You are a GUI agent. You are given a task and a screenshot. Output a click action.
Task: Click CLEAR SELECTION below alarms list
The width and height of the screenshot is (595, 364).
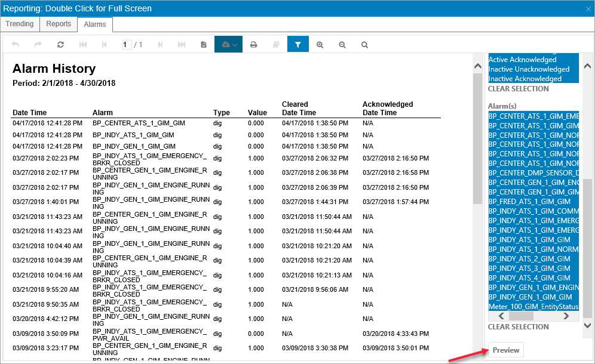(519, 327)
